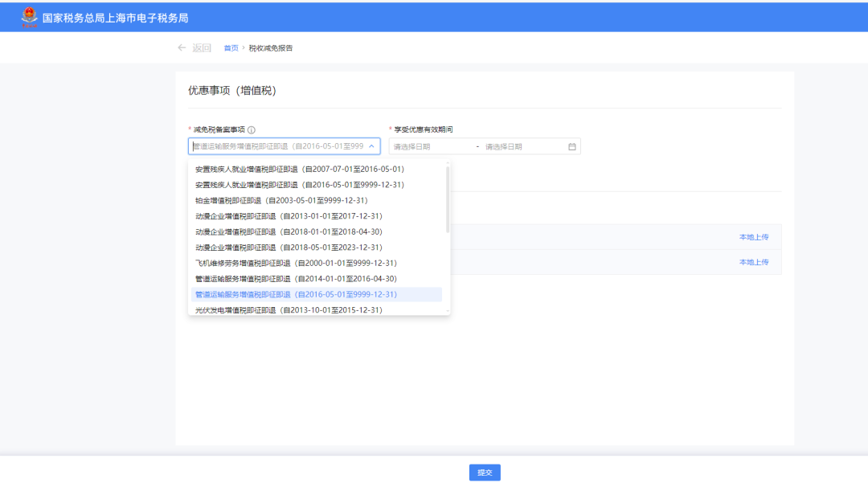
Task: Choose 铂金增值税即征即退 option
Action: [281, 201]
